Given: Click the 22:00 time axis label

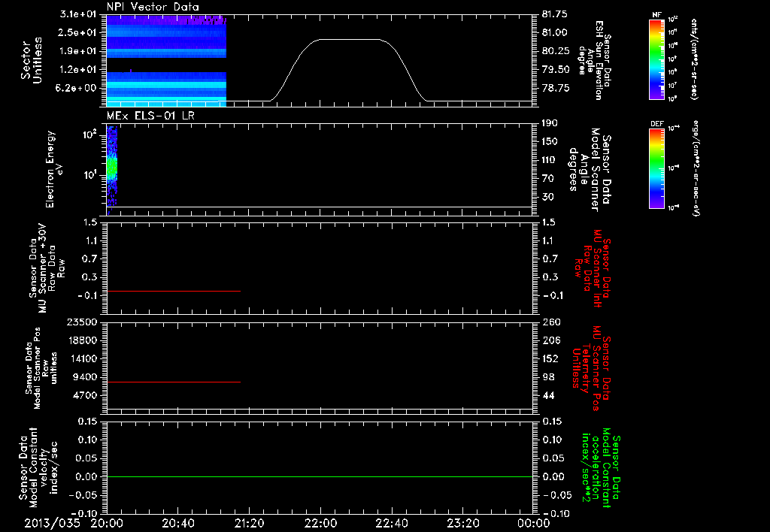Looking at the screenshot, I should click(320, 524).
